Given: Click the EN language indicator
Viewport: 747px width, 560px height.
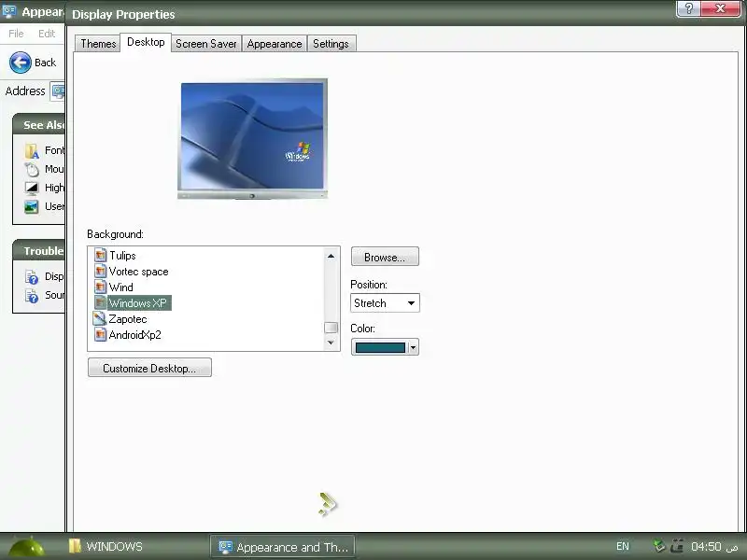Looking at the screenshot, I should point(622,546).
